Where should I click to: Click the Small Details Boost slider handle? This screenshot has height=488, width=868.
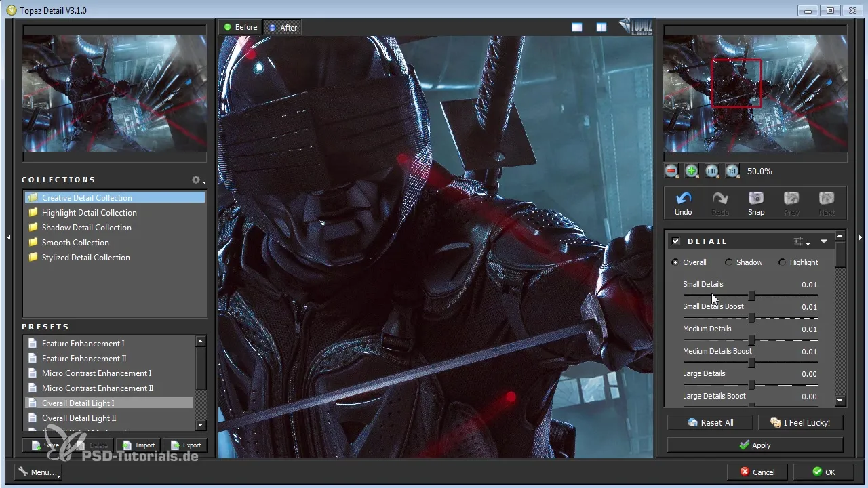[x=752, y=318]
